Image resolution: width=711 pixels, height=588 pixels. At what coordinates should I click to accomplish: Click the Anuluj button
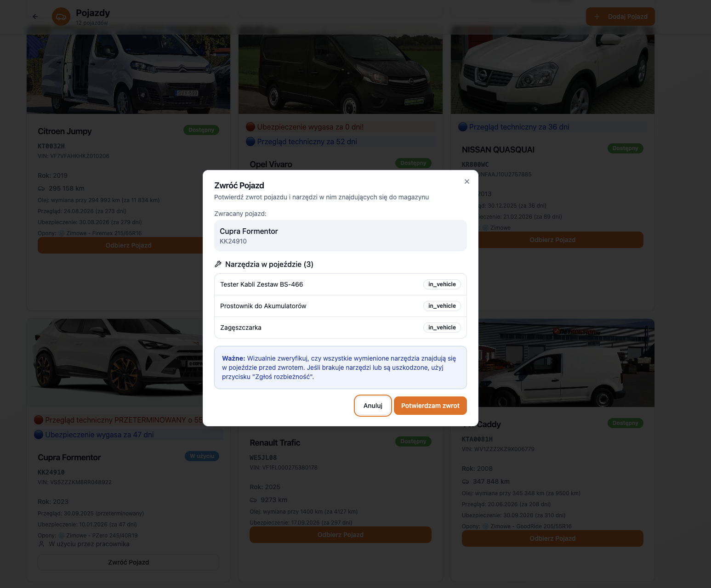(x=373, y=406)
